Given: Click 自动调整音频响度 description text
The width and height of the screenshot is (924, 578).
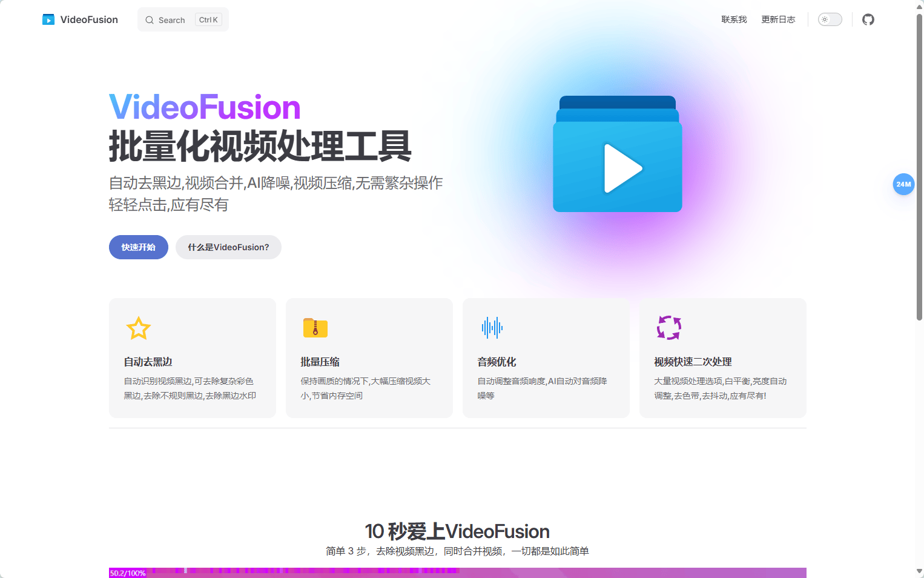Looking at the screenshot, I should (x=543, y=388).
